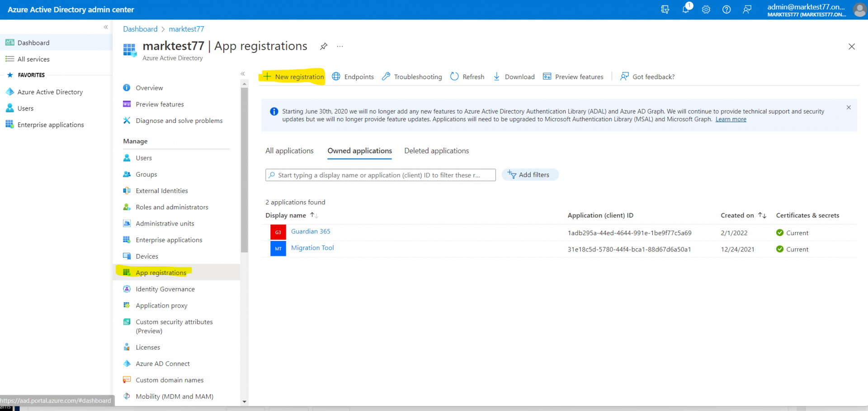Open the feedback smiley icon

747,9
